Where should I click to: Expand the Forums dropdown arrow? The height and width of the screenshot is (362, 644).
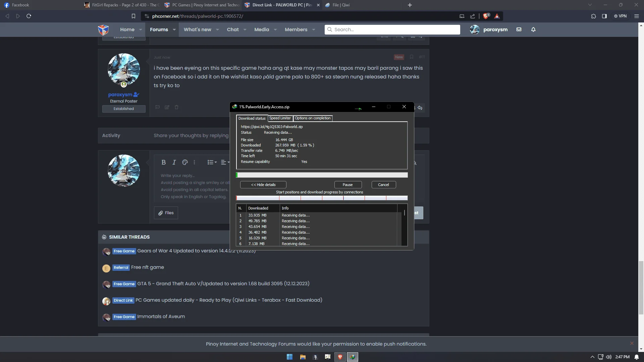[x=174, y=29]
